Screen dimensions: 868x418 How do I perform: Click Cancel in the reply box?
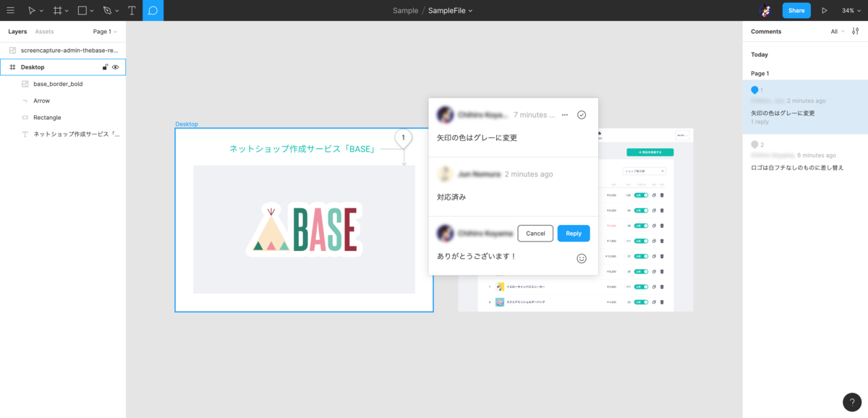click(535, 234)
